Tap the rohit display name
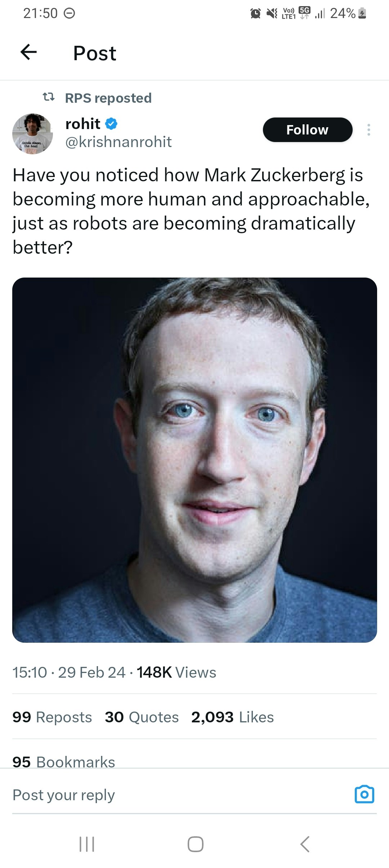Image resolution: width=389 pixels, height=868 pixels. 82,124
